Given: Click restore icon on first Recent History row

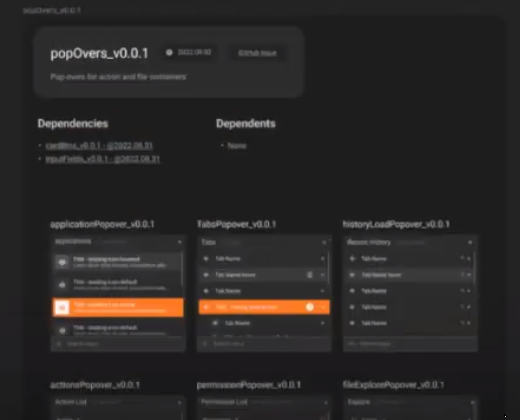Looking at the screenshot, I should coord(462,258).
